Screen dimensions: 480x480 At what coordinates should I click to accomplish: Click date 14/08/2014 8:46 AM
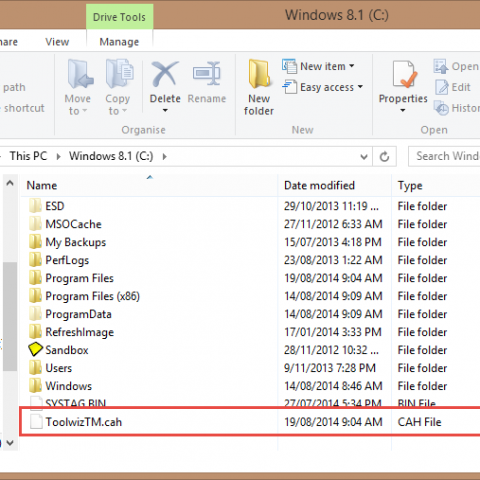[333, 386]
